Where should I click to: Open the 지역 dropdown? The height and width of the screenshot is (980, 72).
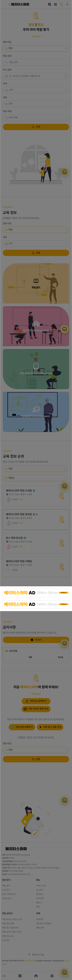click(x=36, y=90)
